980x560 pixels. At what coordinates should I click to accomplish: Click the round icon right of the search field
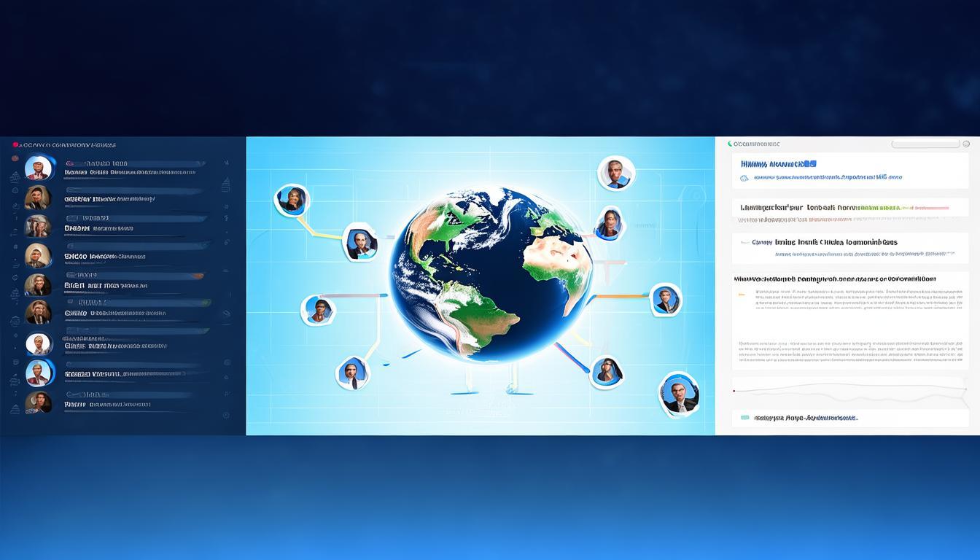tap(966, 144)
